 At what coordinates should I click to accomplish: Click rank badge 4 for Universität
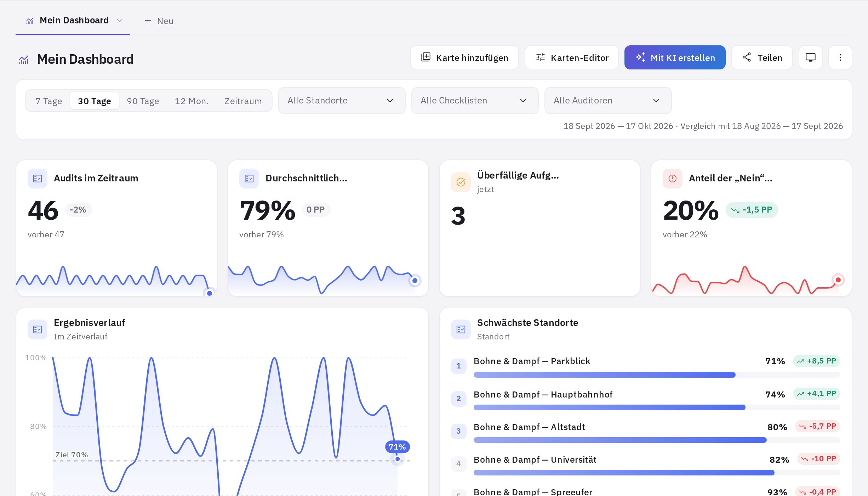[458, 464]
